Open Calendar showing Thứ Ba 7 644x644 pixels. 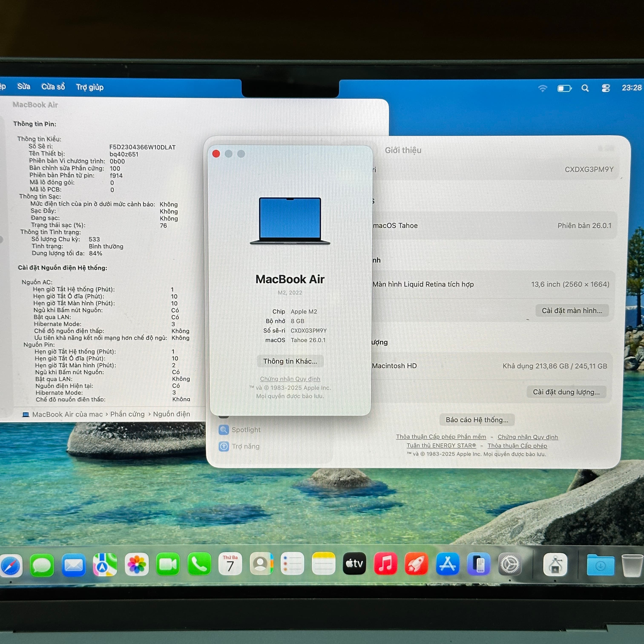pyautogui.click(x=230, y=564)
